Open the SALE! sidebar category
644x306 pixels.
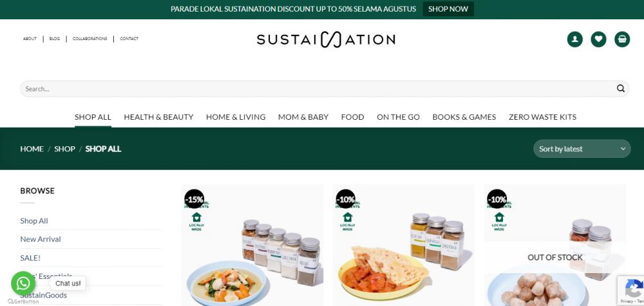(30, 258)
